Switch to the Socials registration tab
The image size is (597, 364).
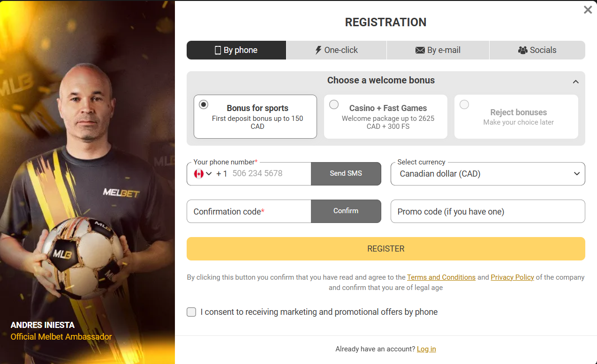[x=537, y=50]
